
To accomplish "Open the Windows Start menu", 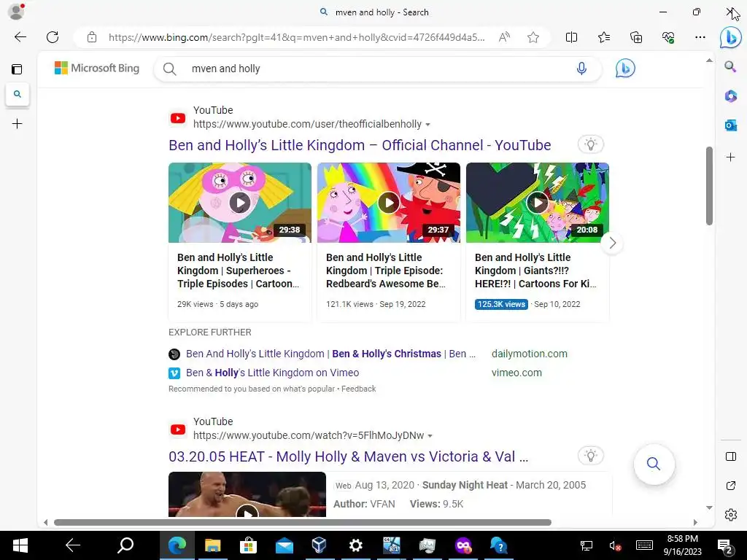I will click(x=20, y=545).
